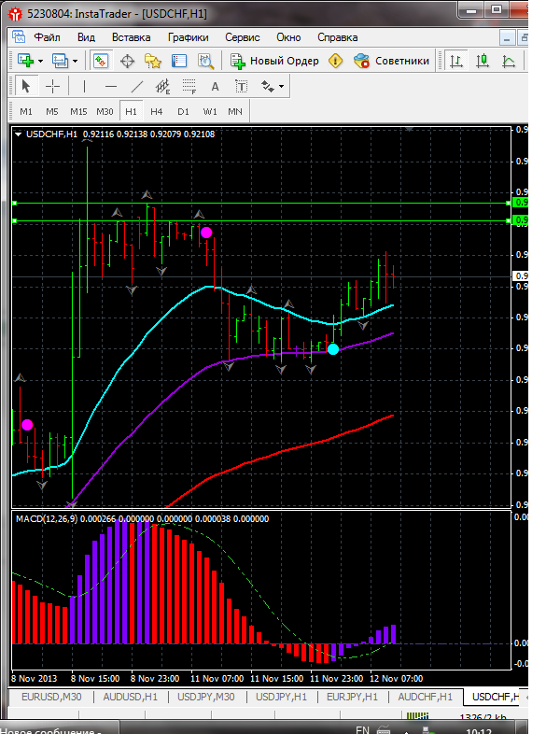Expand the profiles dropdown arrow
This screenshot has height=734, width=560.
coord(75,61)
